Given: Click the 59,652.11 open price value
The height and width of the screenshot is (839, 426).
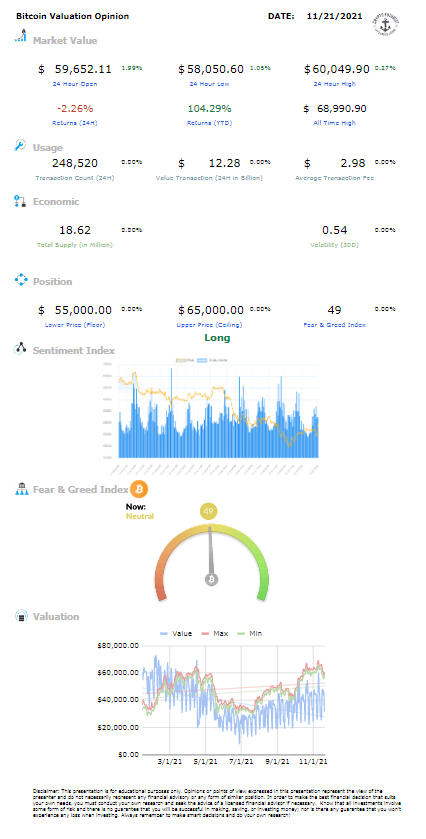Looking at the screenshot, I should click(83, 69).
